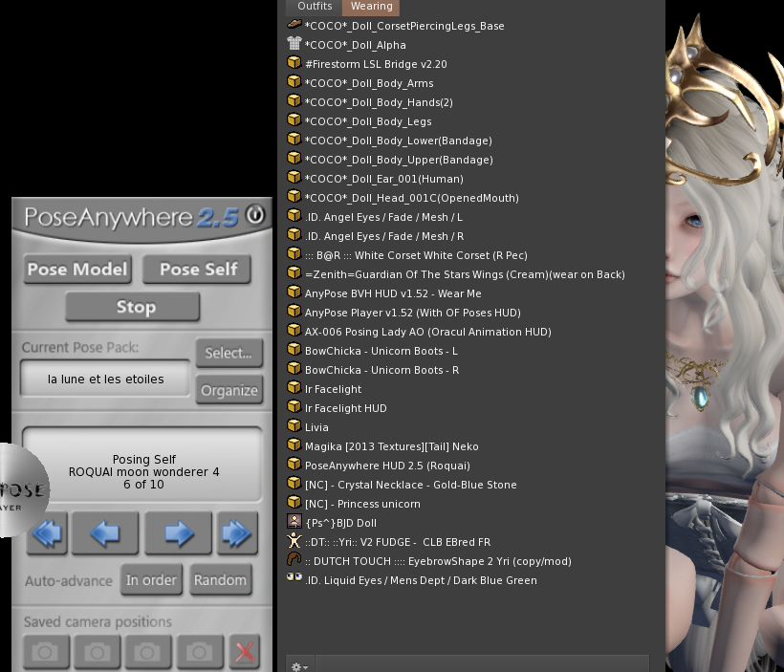Click Livia object icon
The width and height of the screenshot is (784, 672).
point(294,425)
